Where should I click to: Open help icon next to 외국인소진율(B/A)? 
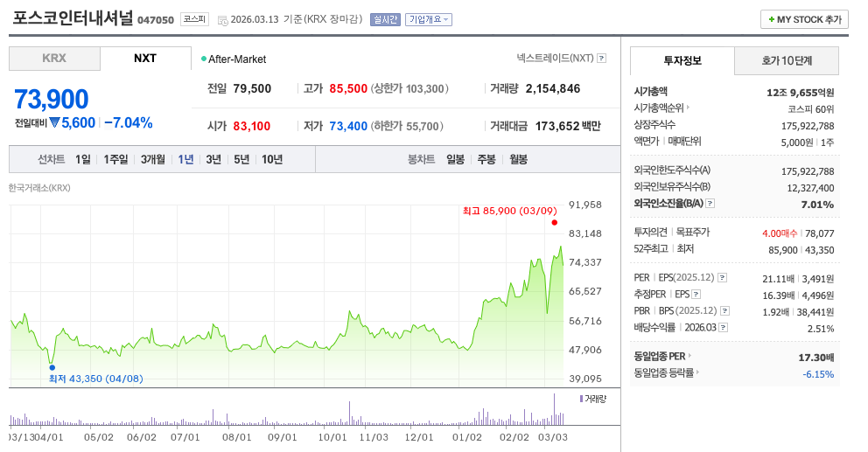point(710,204)
